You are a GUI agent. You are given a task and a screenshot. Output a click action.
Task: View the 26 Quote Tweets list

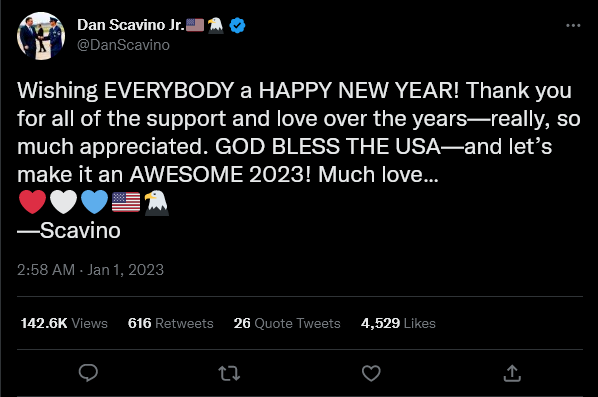pos(287,323)
